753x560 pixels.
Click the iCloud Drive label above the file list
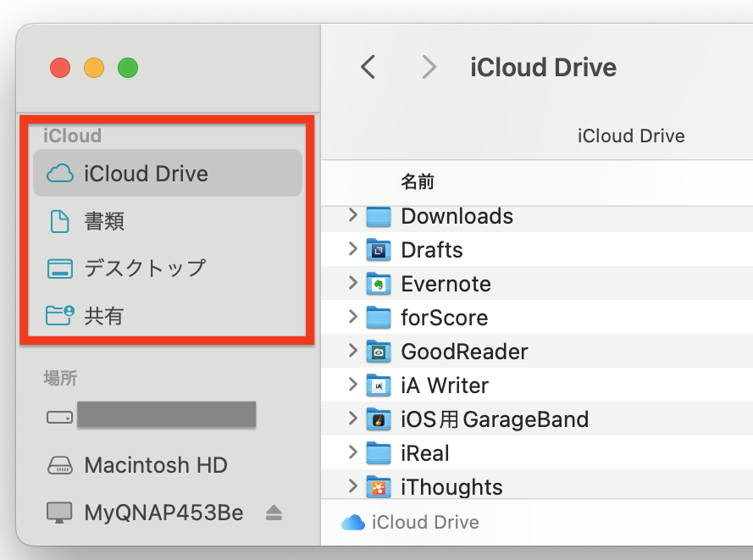tap(631, 136)
